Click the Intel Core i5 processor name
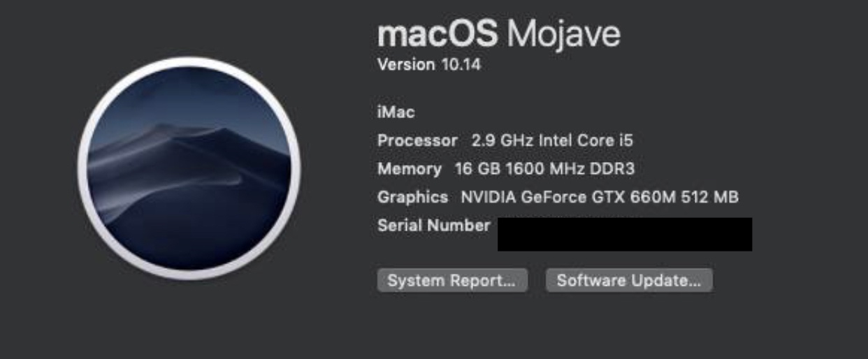 (585, 140)
